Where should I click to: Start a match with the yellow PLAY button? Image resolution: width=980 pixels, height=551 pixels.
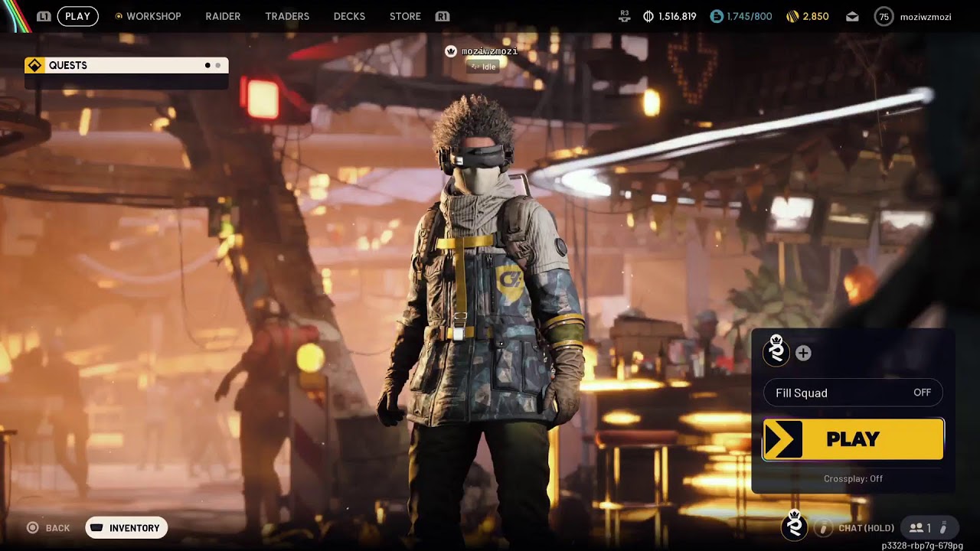point(853,439)
